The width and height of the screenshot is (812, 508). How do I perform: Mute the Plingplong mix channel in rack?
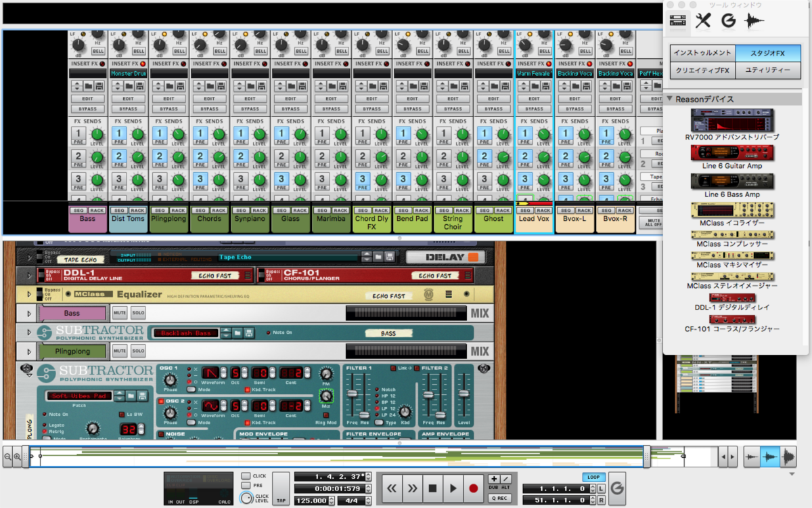click(x=120, y=351)
